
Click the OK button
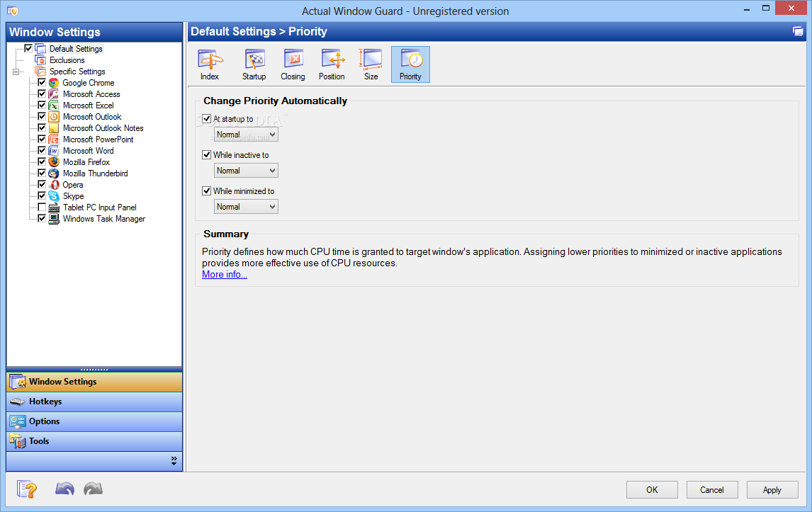tap(652, 490)
